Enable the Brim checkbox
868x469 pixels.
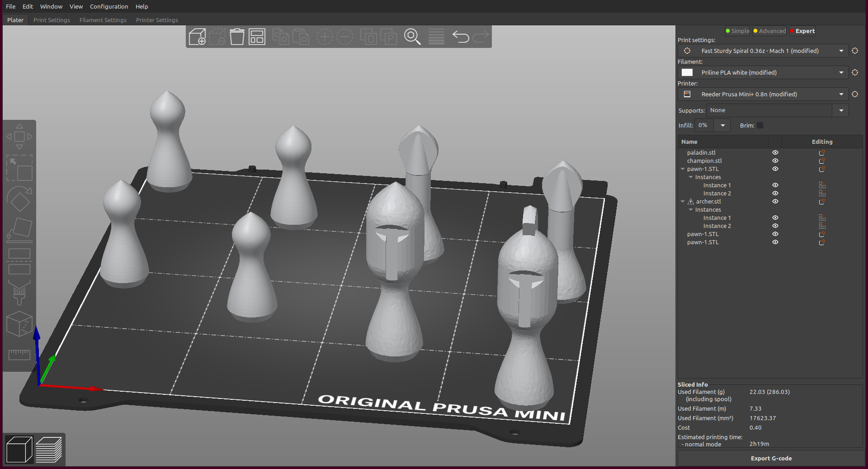point(760,125)
